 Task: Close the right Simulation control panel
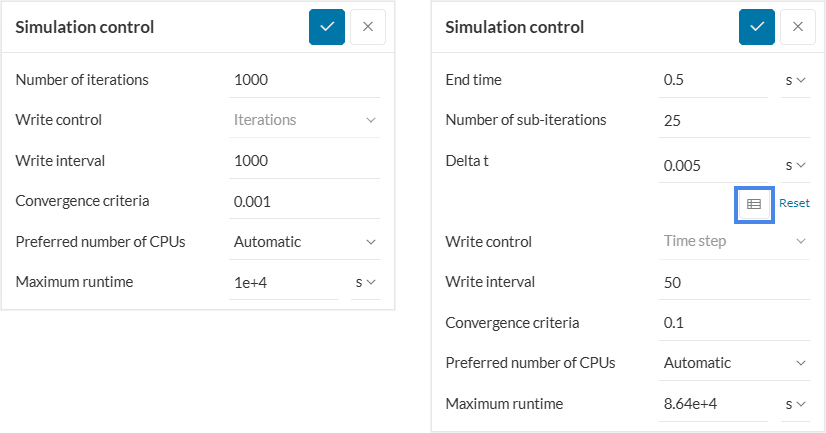797,27
